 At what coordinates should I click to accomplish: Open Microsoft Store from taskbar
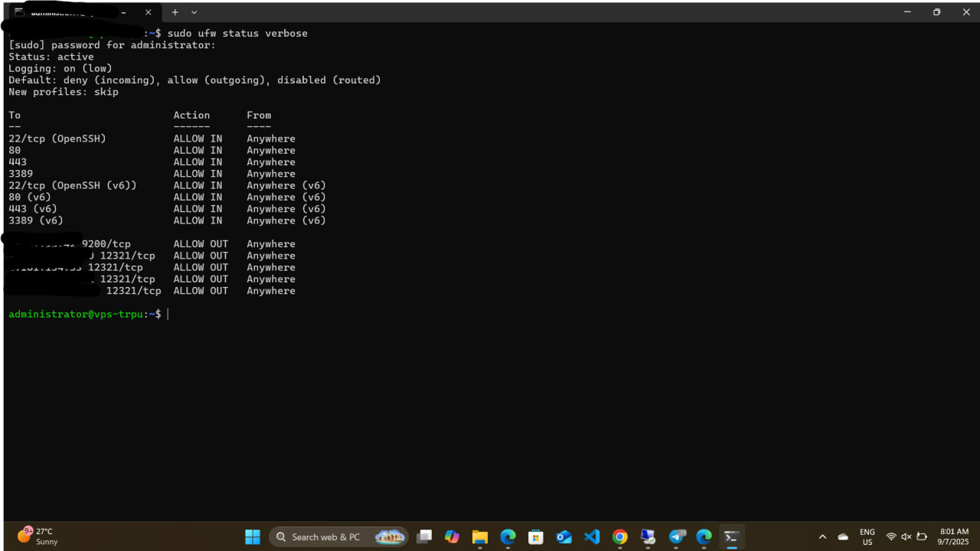click(536, 537)
